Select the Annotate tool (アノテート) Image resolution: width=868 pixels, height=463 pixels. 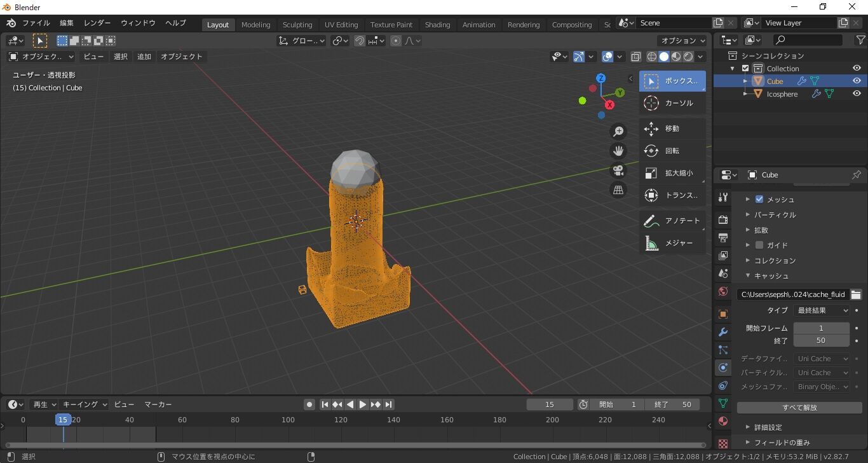(672, 221)
